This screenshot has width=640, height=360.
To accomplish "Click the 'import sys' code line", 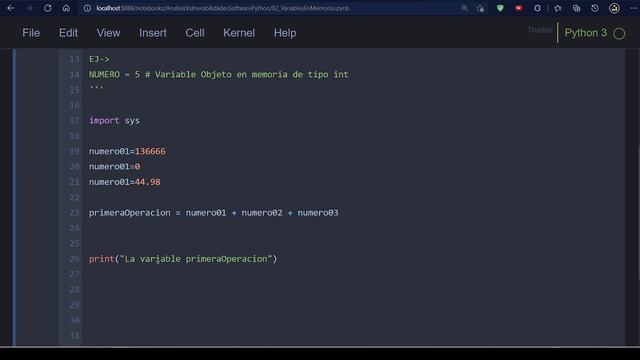I will coord(114,120).
